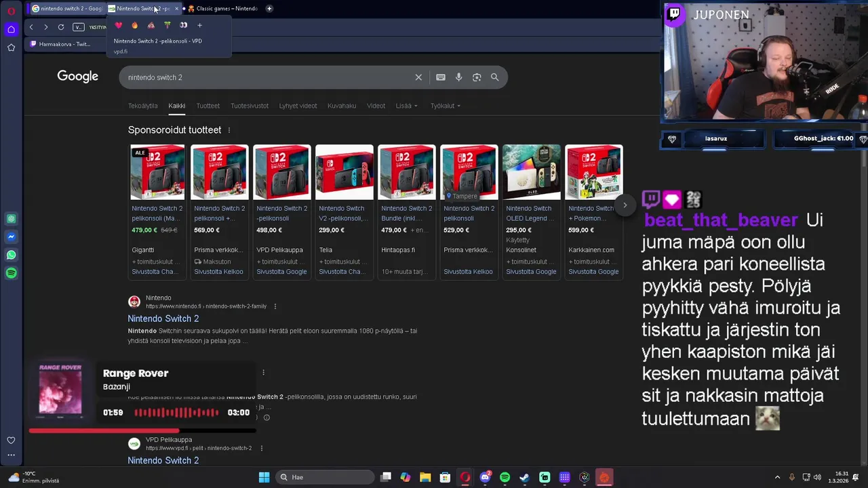The width and height of the screenshot is (868, 488).
Task: Open the VPD Pelikauppa Nintendo Switch 2 link
Action: point(163,460)
